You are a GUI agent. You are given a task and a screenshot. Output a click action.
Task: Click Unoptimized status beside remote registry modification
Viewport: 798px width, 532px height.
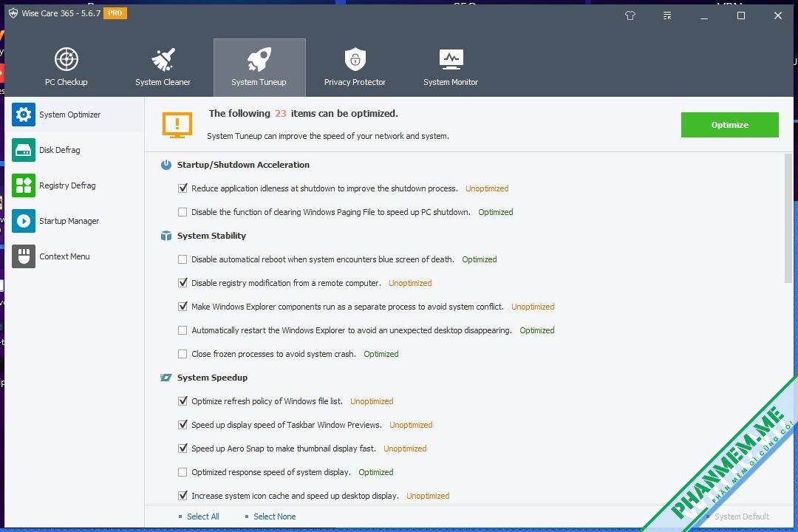click(410, 283)
